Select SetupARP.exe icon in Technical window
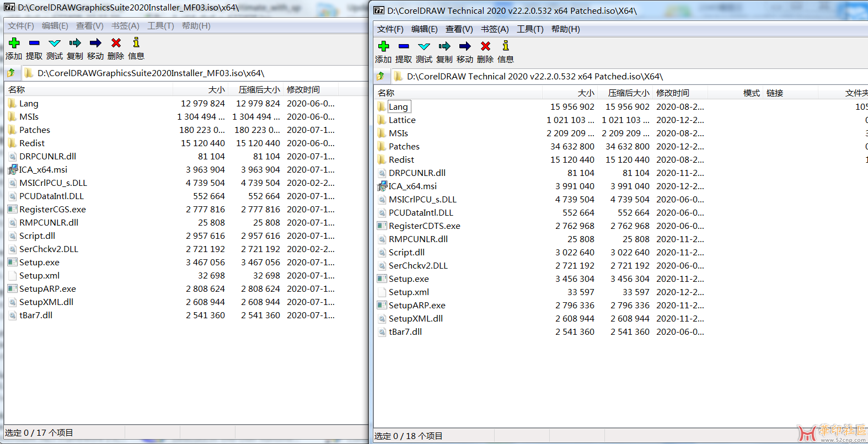868x444 pixels. tap(382, 305)
